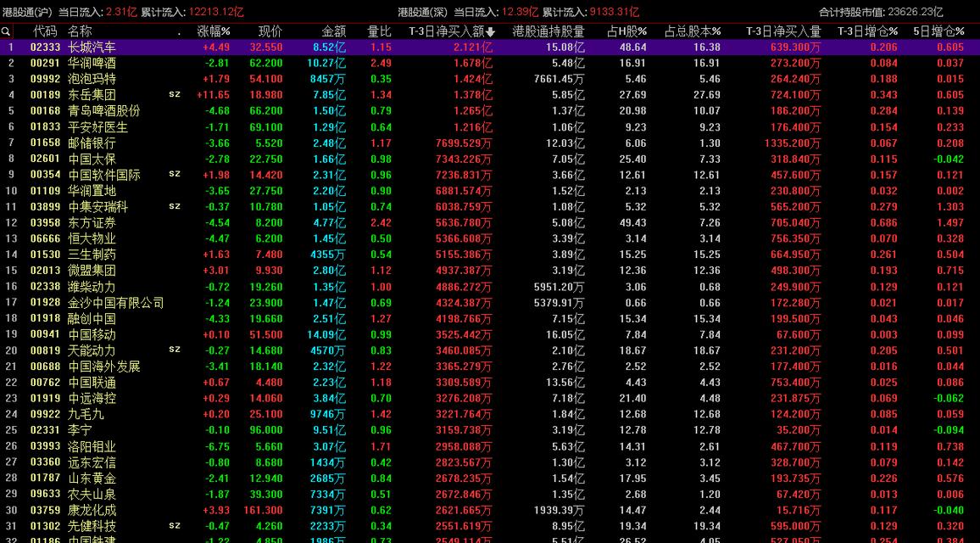Click stock code 00189

45,95
